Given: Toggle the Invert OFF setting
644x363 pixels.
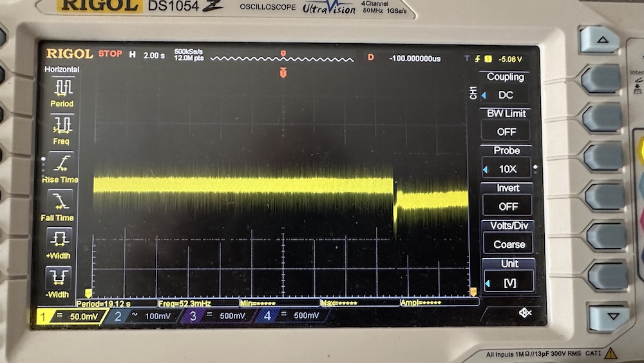Looking at the screenshot, I should click(x=506, y=206).
